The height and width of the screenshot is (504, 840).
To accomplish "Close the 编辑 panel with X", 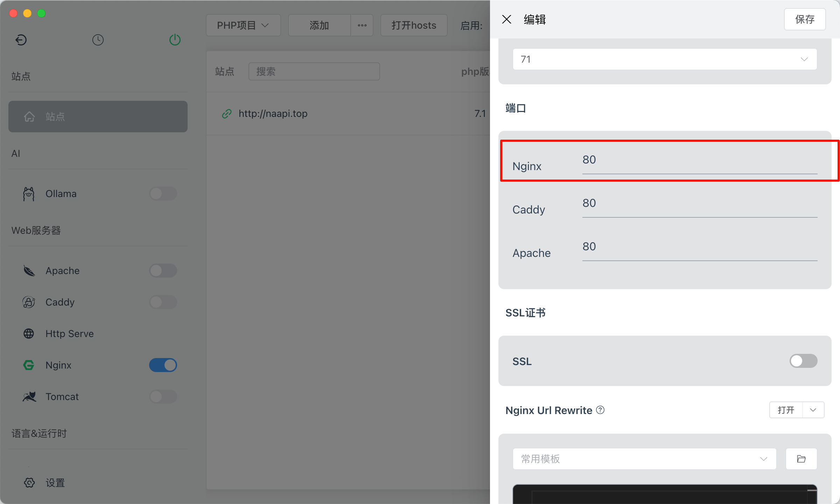I will click(507, 19).
